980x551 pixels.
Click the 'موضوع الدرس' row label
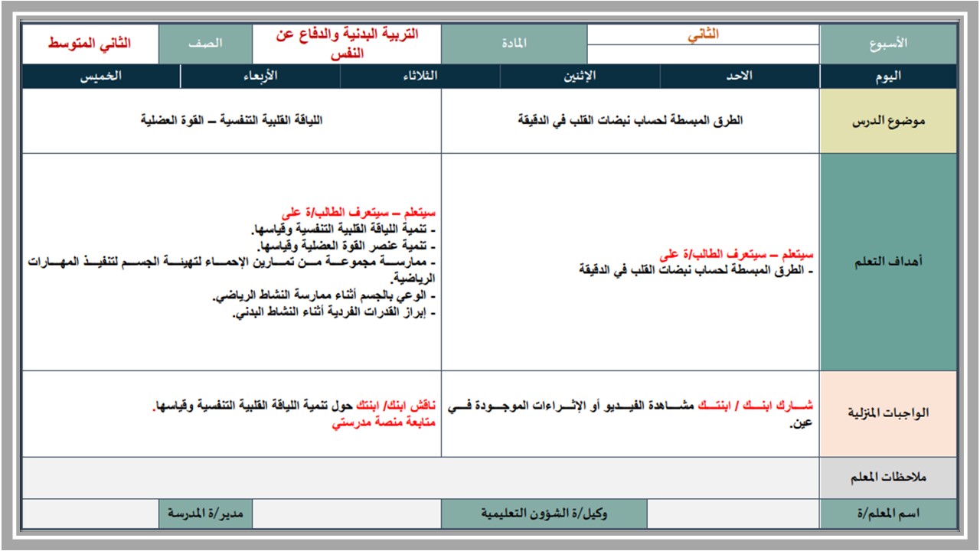pos(888,121)
